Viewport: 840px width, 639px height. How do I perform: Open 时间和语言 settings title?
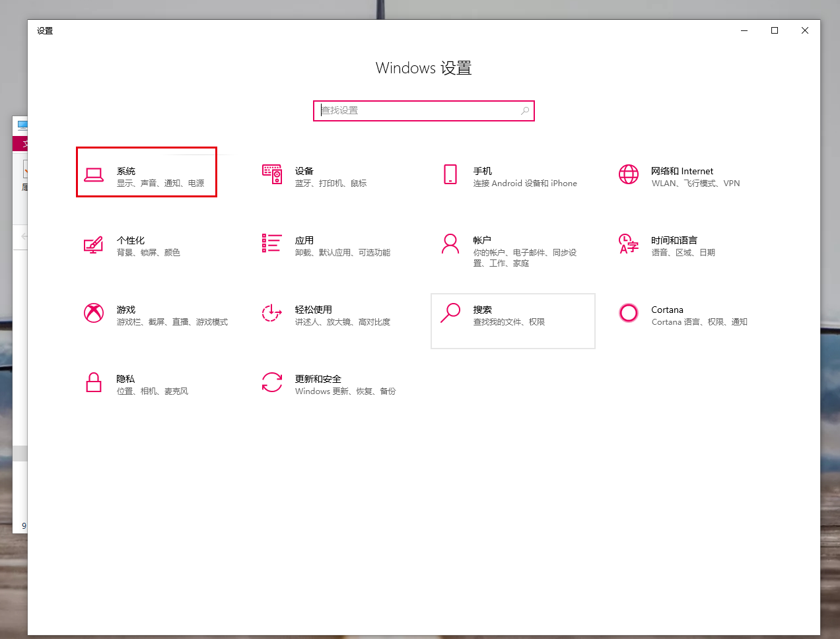[x=674, y=240]
